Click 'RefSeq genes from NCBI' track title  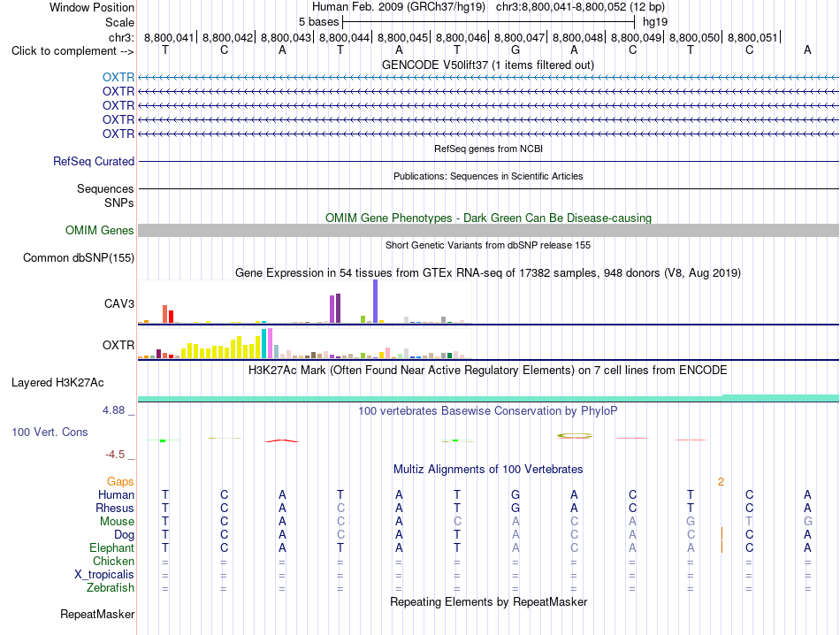click(x=488, y=149)
